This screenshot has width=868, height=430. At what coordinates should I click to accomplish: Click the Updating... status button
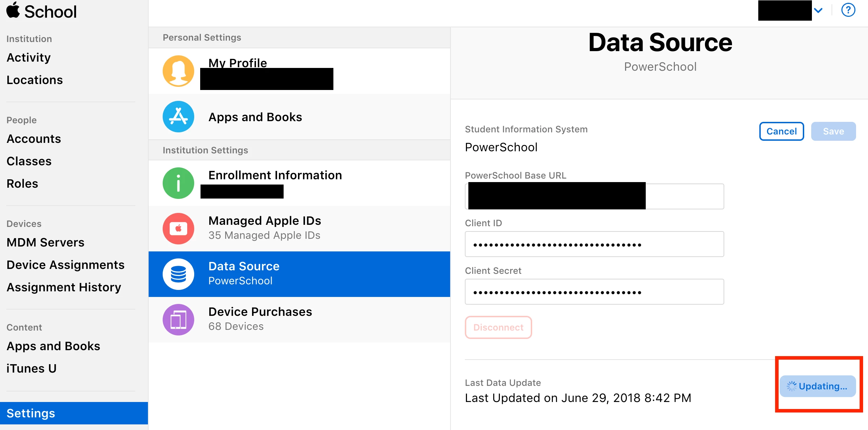point(818,386)
